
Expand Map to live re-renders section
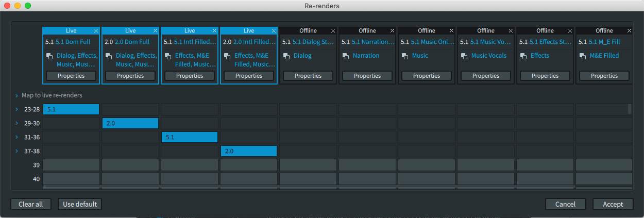tap(17, 96)
